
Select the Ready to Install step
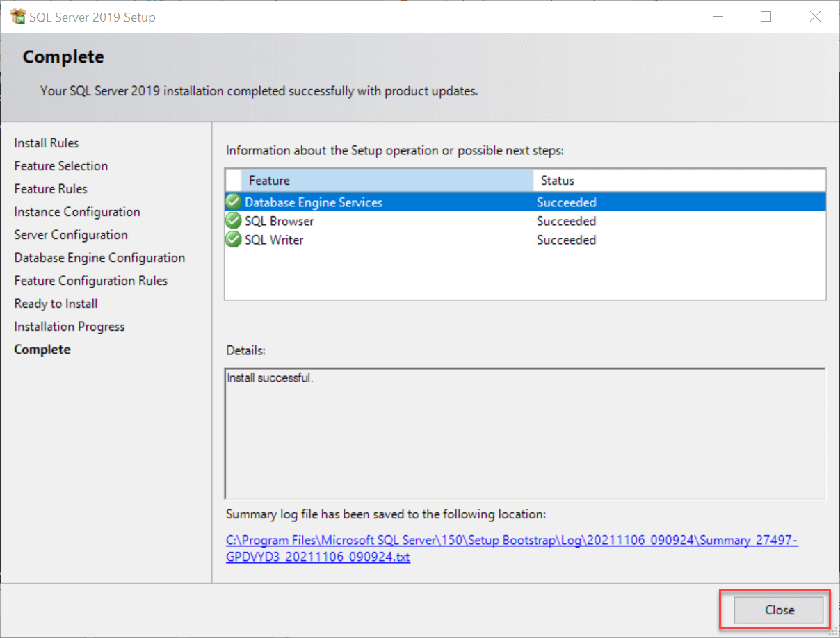56,303
